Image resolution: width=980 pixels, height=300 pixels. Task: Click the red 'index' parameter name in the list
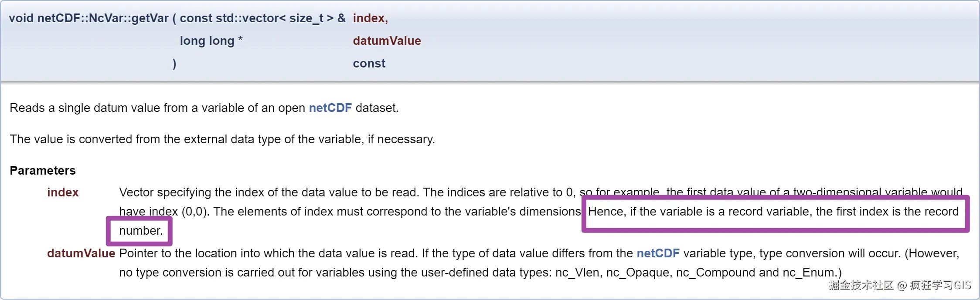click(63, 192)
